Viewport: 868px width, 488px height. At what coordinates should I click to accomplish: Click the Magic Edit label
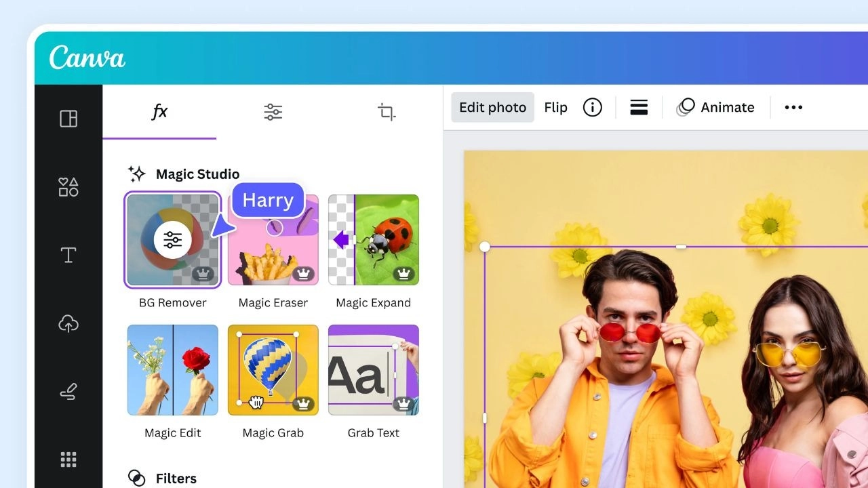(x=173, y=433)
